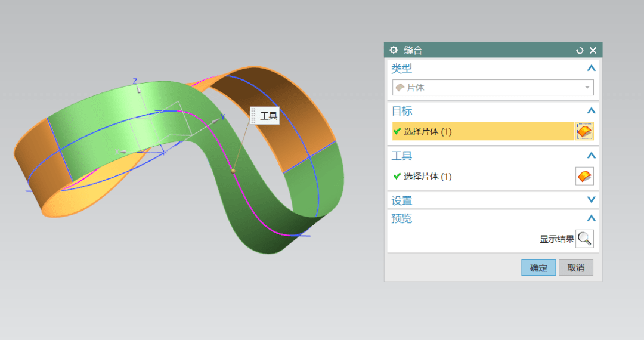This screenshot has width=644, height=340.
Task: Click the 确定 button
Action: click(538, 268)
